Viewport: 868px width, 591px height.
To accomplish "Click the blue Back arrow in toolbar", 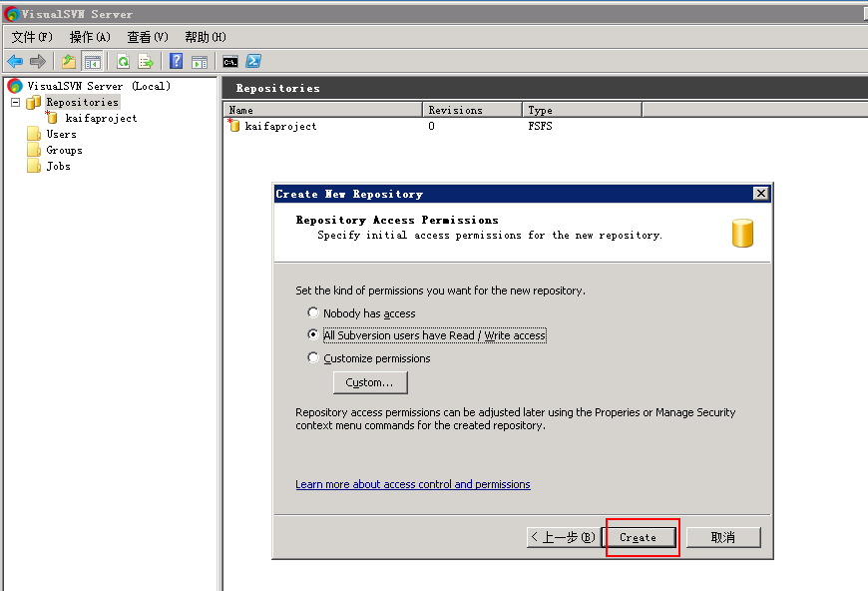I will tap(15, 61).
